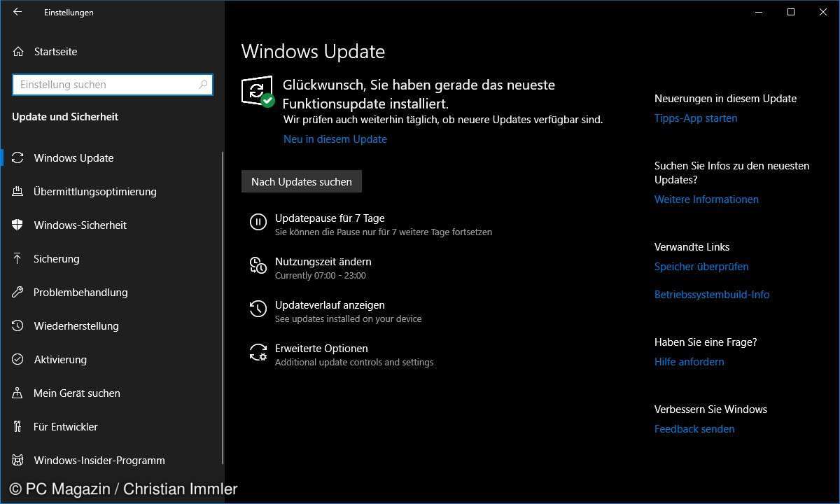Go to Windows-Sicherheit page
Image resolution: width=840 pixels, height=504 pixels.
112,225
